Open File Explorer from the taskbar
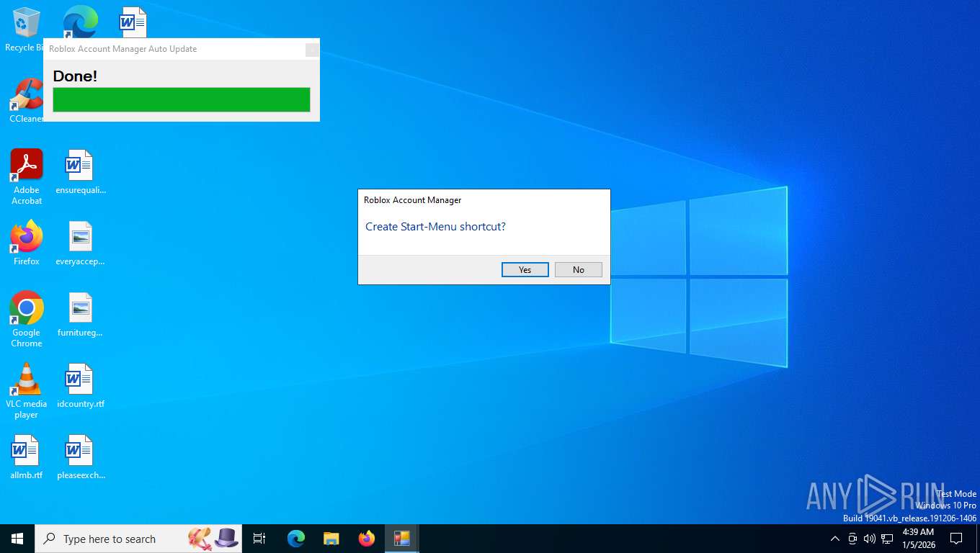The width and height of the screenshot is (980, 553). click(331, 539)
